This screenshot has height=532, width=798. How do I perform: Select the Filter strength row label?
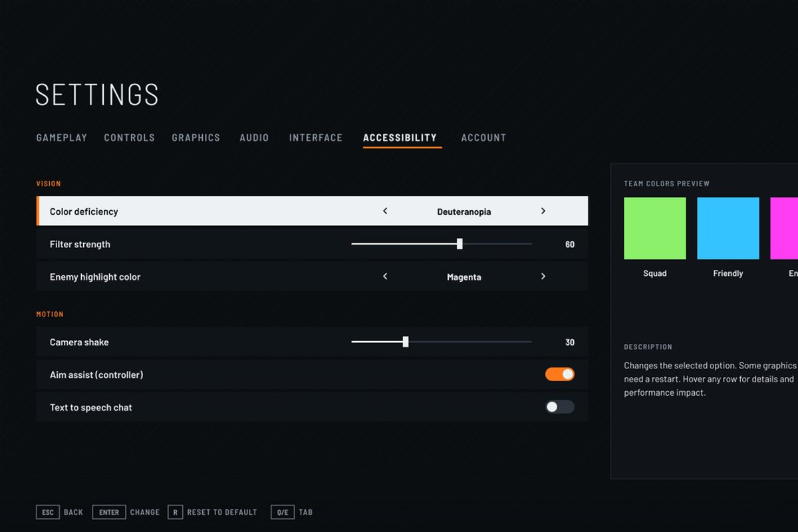click(x=80, y=244)
